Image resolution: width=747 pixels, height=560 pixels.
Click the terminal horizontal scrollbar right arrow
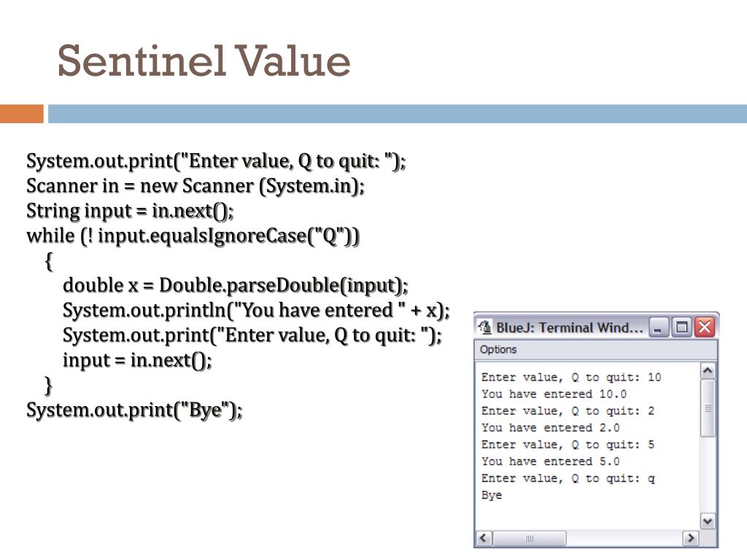690,538
